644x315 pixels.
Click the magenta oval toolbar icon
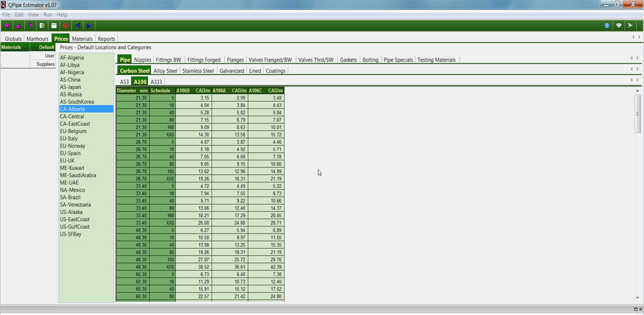7,26
